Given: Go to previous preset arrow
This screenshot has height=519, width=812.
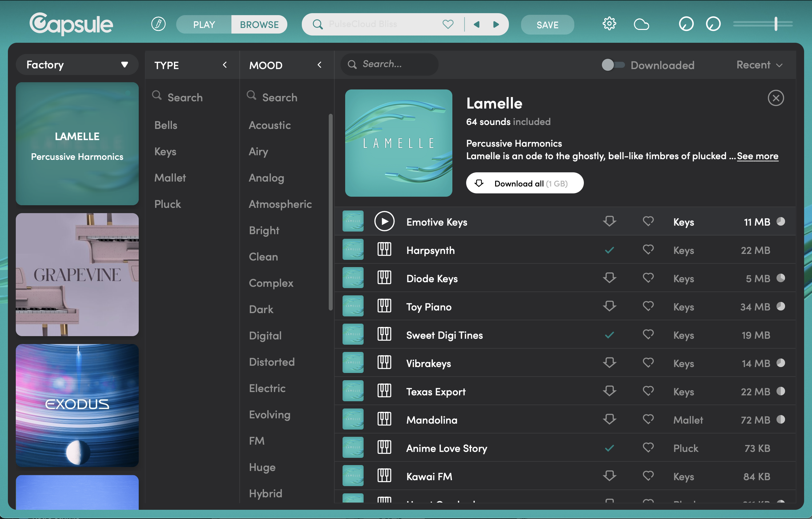Looking at the screenshot, I should tap(476, 24).
